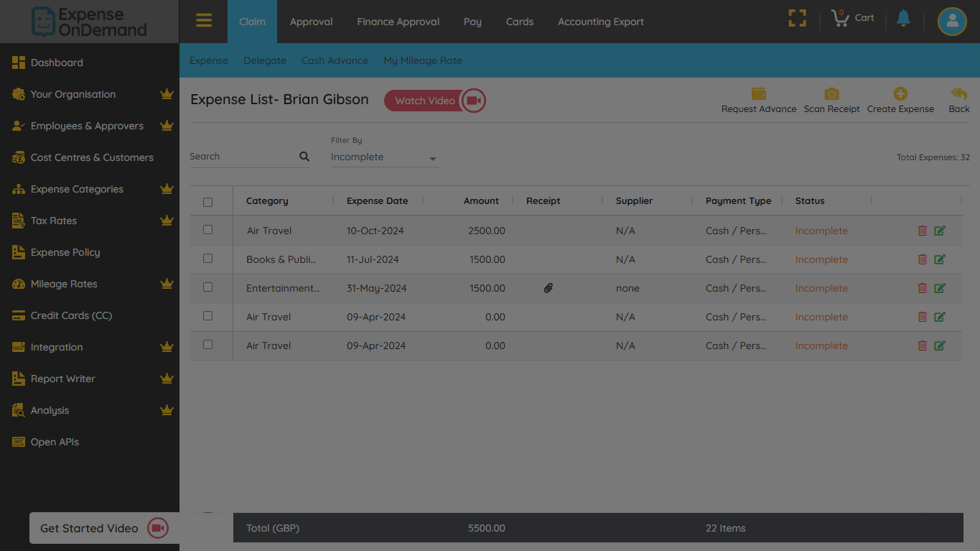Click the Open APIs sidebar icon
The height and width of the screenshot is (551, 980).
tap(19, 442)
